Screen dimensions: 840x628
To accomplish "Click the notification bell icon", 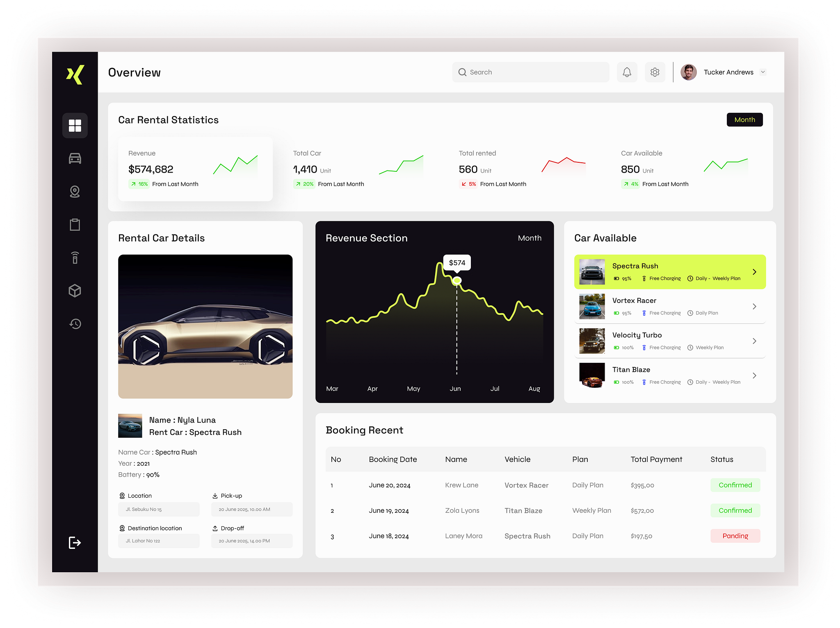I will click(627, 72).
